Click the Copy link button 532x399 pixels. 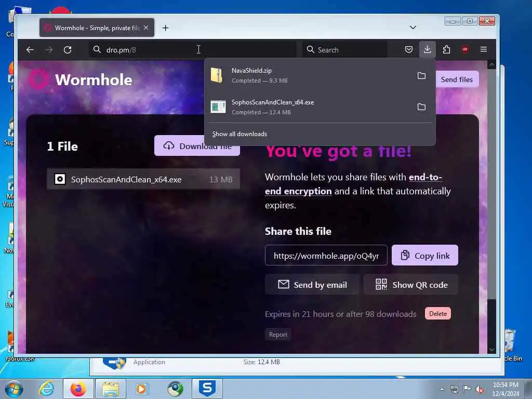(425, 256)
